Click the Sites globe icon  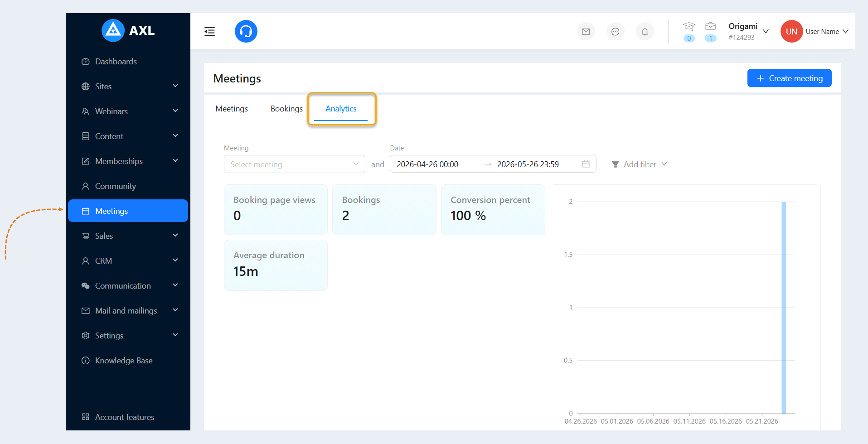coord(86,87)
